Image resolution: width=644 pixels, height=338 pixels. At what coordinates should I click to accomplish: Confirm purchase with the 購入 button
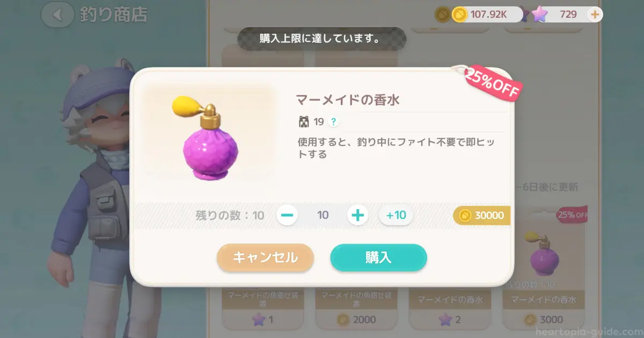point(378,258)
